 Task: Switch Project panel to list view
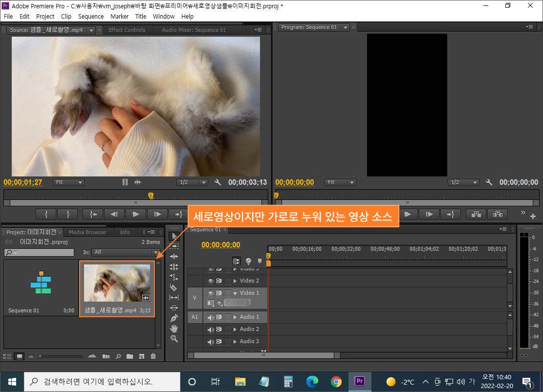[7, 356]
